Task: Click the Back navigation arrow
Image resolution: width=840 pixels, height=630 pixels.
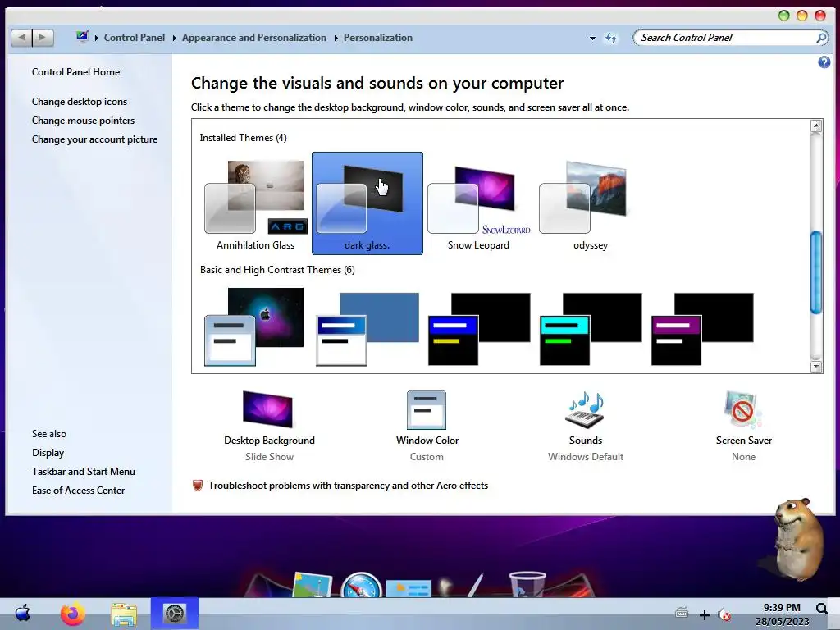Action: (x=21, y=38)
